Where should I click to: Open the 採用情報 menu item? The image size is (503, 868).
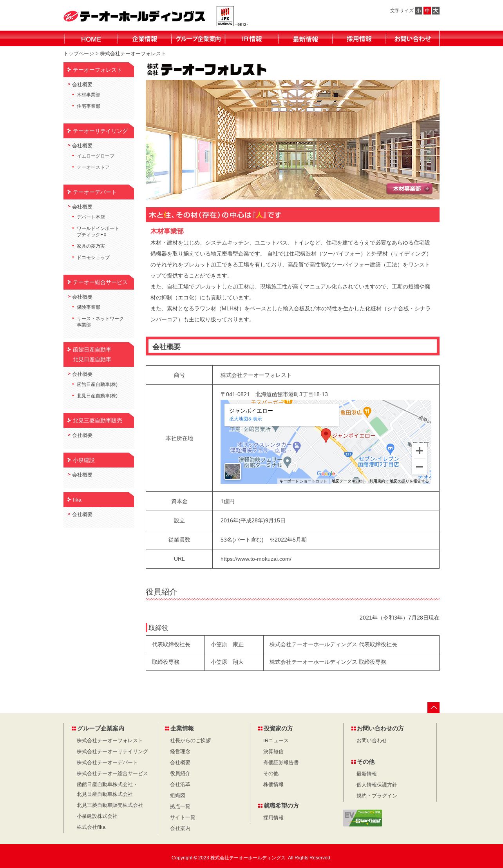pyautogui.click(x=359, y=39)
